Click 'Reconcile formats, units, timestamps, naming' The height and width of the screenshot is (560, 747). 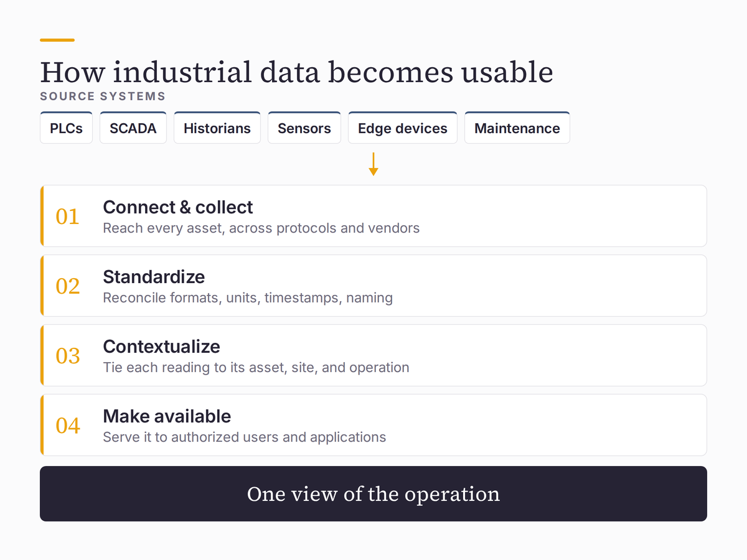pos(248,298)
